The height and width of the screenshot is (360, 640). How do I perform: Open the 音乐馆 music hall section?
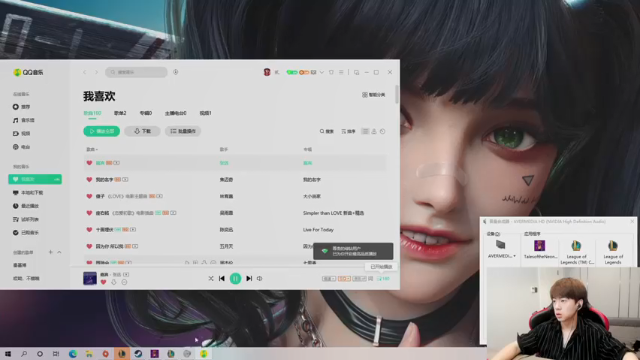[24, 120]
